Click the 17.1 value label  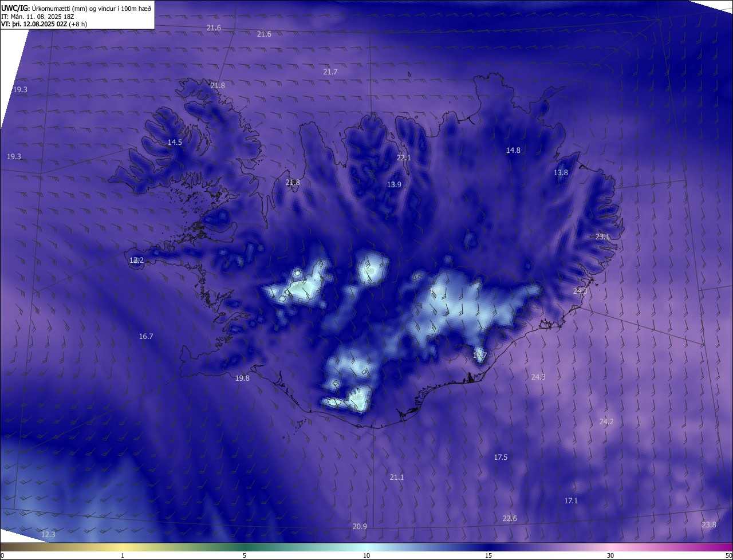pyautogui.click(x=571, y=501)
